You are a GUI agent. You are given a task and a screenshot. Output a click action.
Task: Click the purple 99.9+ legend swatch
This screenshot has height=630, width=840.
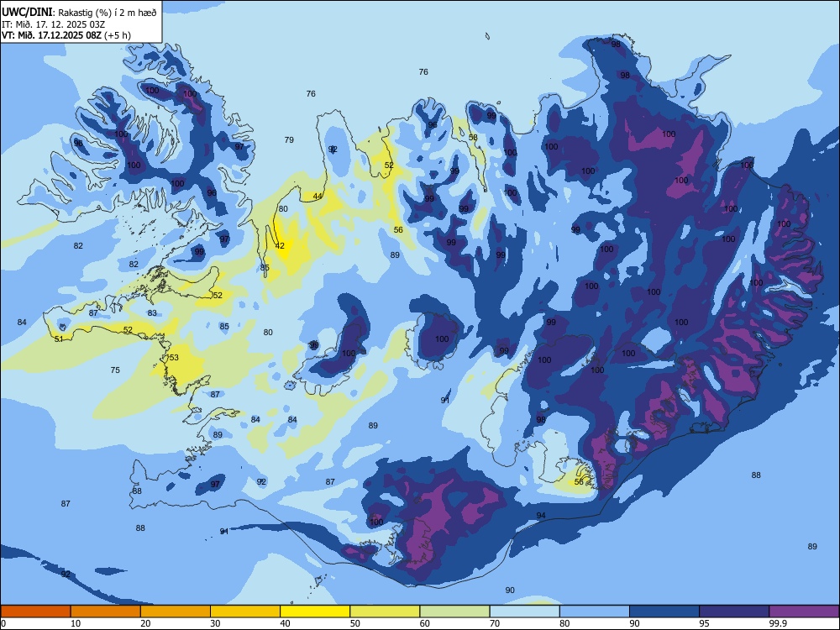coord(805,612)
